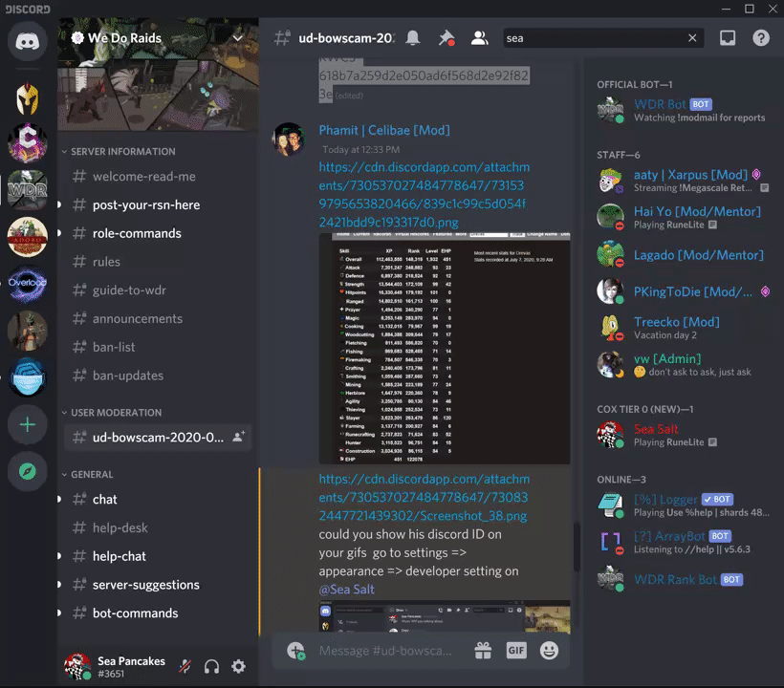Open the golden helmet server icon
784x688 pixels.
[x=28, y=98]
